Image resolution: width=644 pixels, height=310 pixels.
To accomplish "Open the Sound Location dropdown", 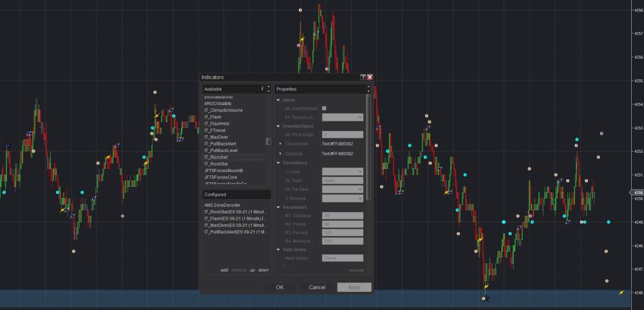I will (x=343, y=117).
